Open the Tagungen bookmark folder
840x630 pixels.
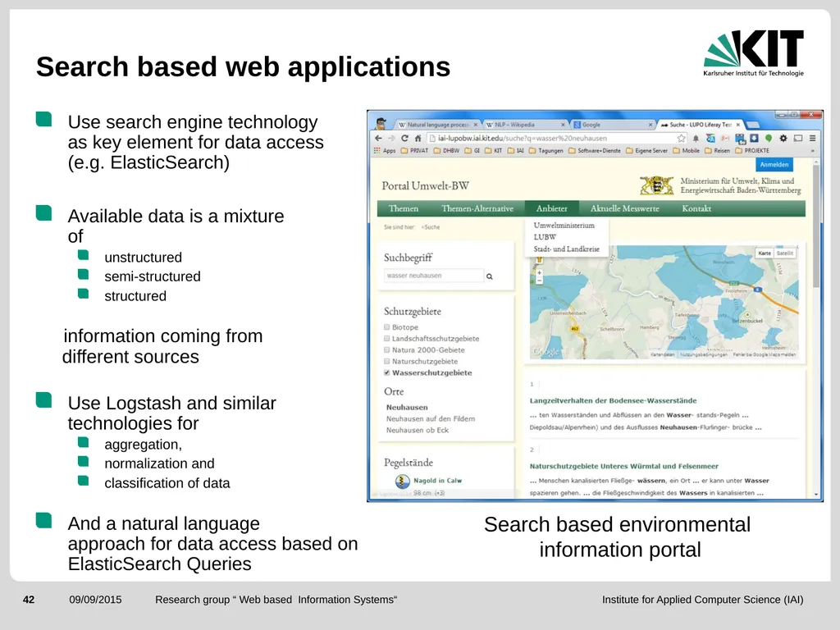point(546,151)
